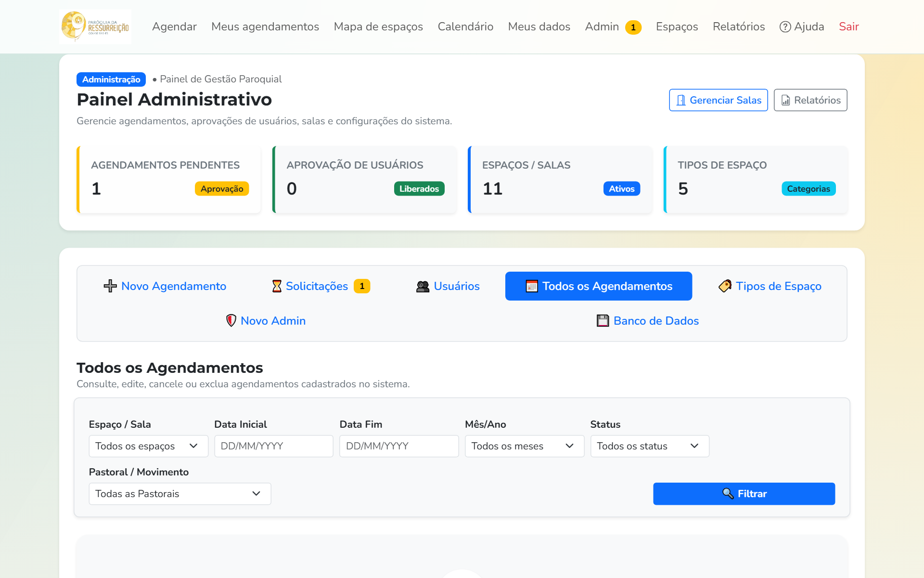
Task: Click the blue Administração label
Action: coord(111,79)
